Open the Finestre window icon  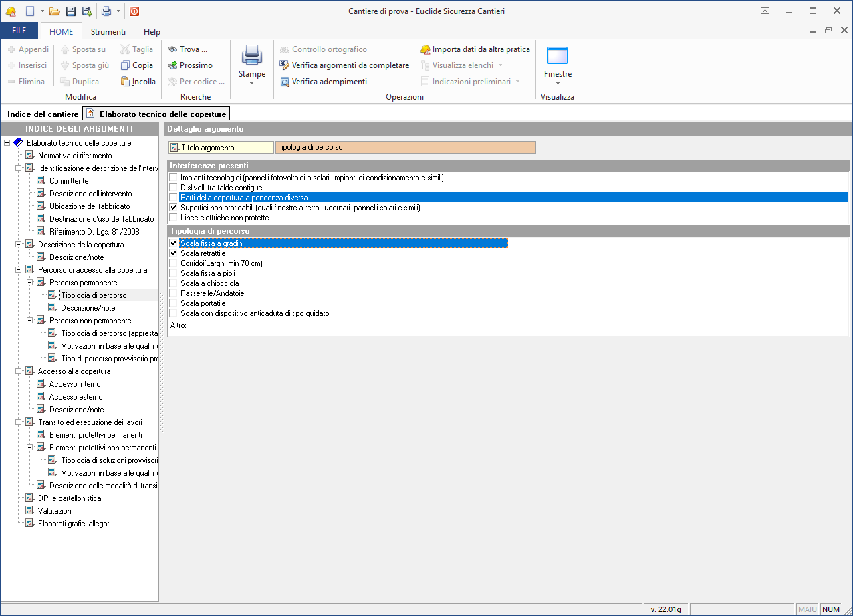(x=557, y=55)
